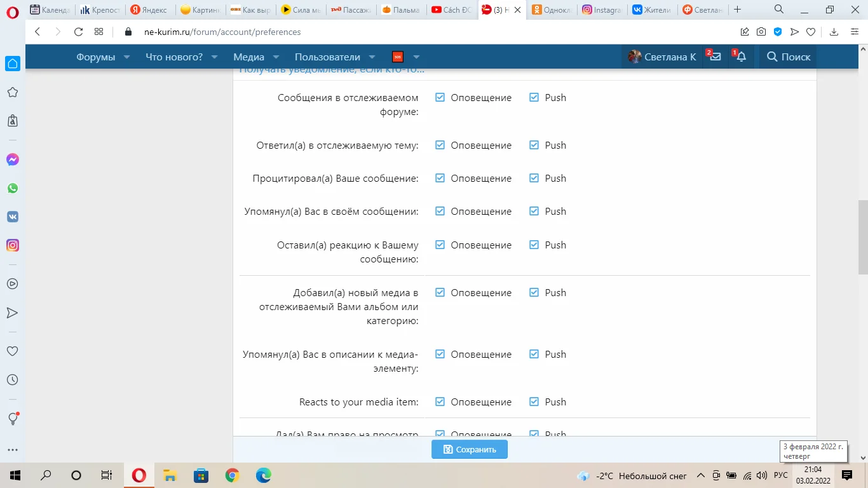Image resolution: width=868 pixels, height=488 pixels.
Task: Open the Speed Dial grid icon
Action: click(98, 32)
